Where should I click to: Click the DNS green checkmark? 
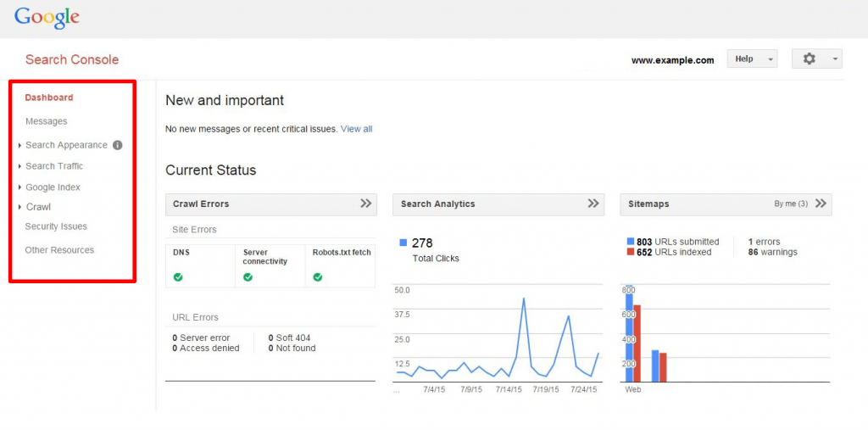pyautogui.click(x=178, y=277)
